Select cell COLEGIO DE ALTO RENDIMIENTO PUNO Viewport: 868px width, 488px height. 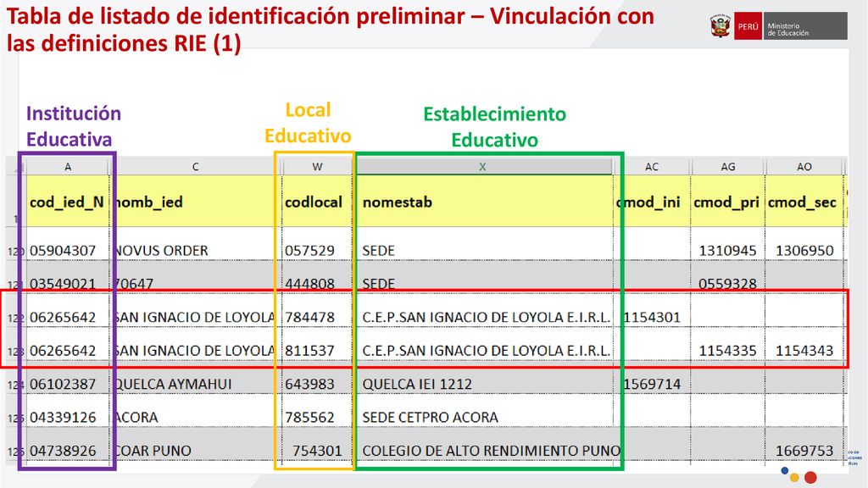(x=484, y=445)
